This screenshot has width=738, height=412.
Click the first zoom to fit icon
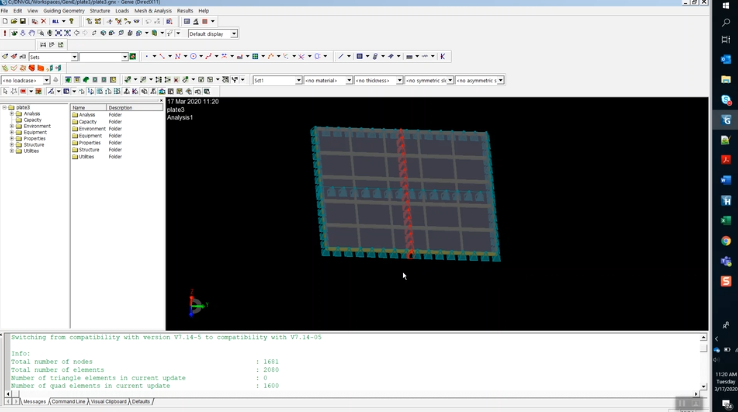click(x=58, y=33)
